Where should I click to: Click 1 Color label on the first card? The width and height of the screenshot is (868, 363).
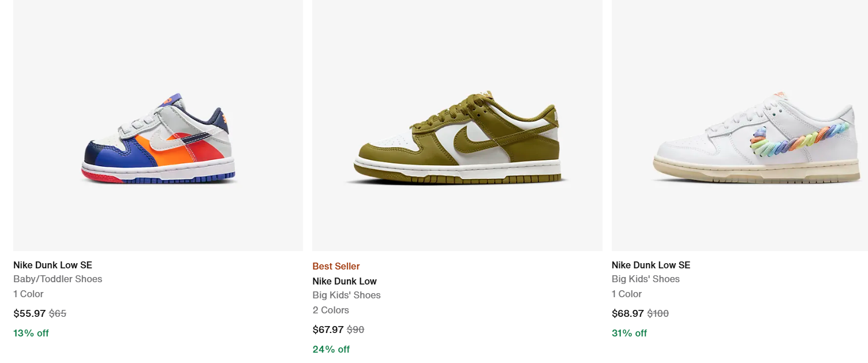[x=28, y=294]
